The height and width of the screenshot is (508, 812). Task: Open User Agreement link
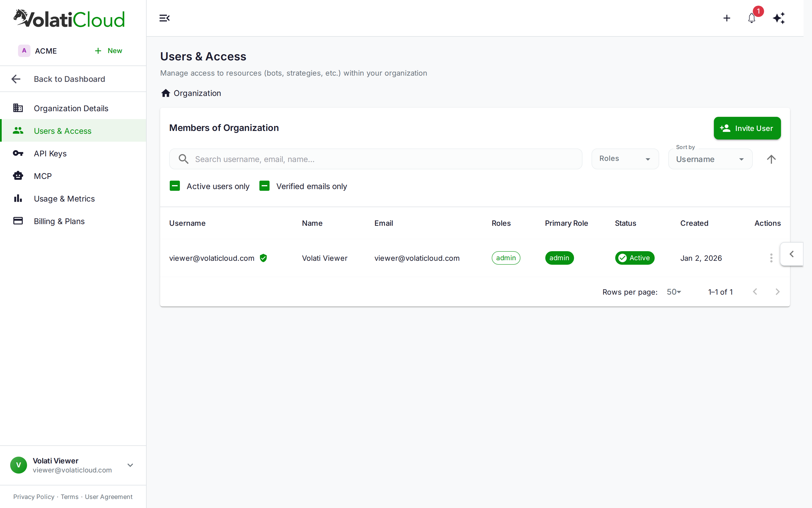pyautogui.click(x=108, y=497)
